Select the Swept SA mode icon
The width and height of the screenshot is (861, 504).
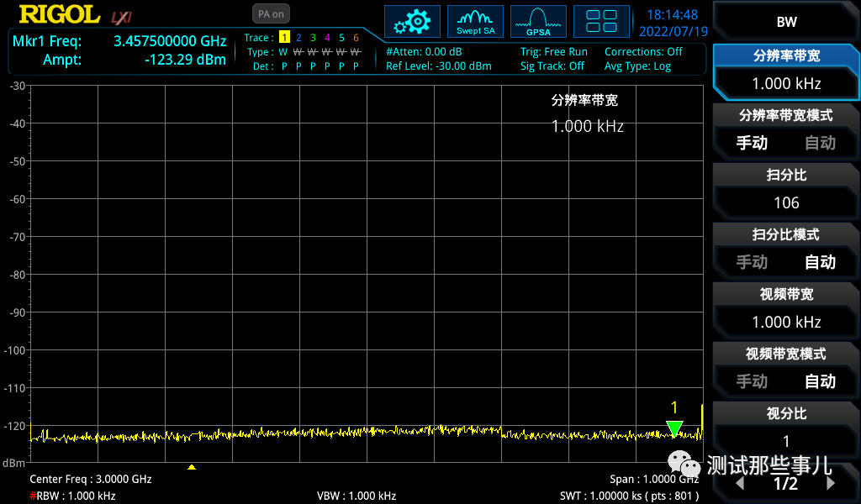click(x=475, y=21)
